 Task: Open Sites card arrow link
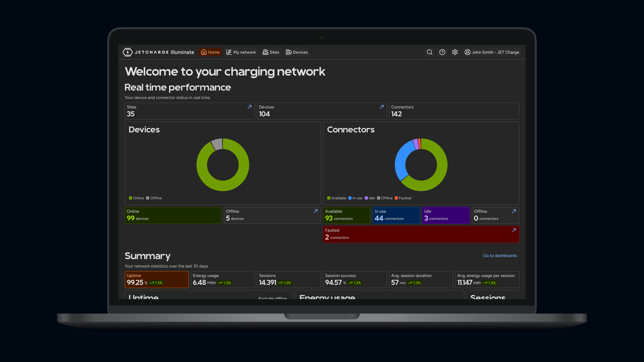[250, 107]
